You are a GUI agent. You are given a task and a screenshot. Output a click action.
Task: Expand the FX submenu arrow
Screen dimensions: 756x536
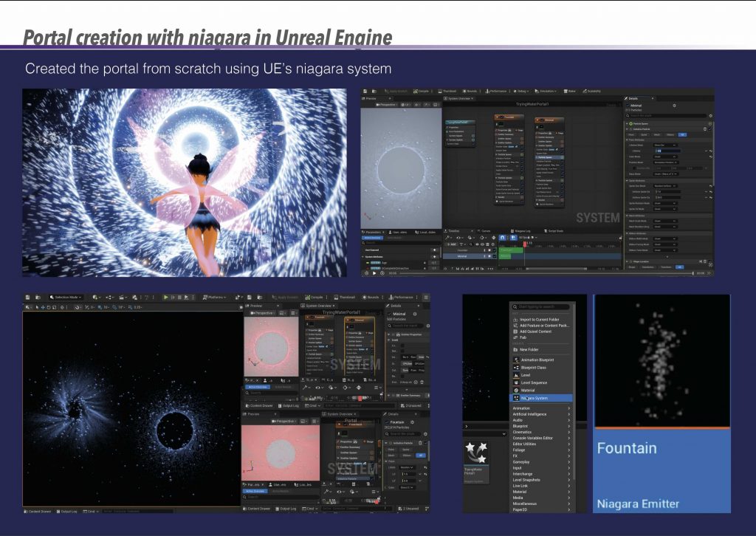[568, 456]
